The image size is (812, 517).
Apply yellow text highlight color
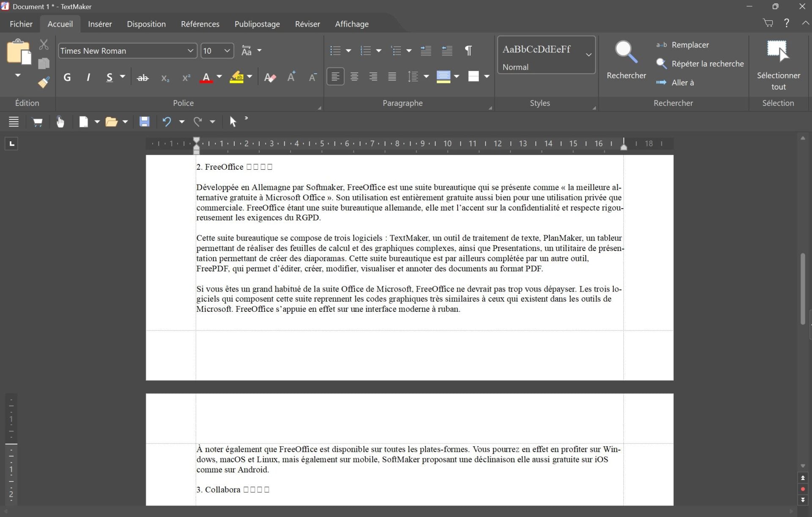tap(237, 77)
